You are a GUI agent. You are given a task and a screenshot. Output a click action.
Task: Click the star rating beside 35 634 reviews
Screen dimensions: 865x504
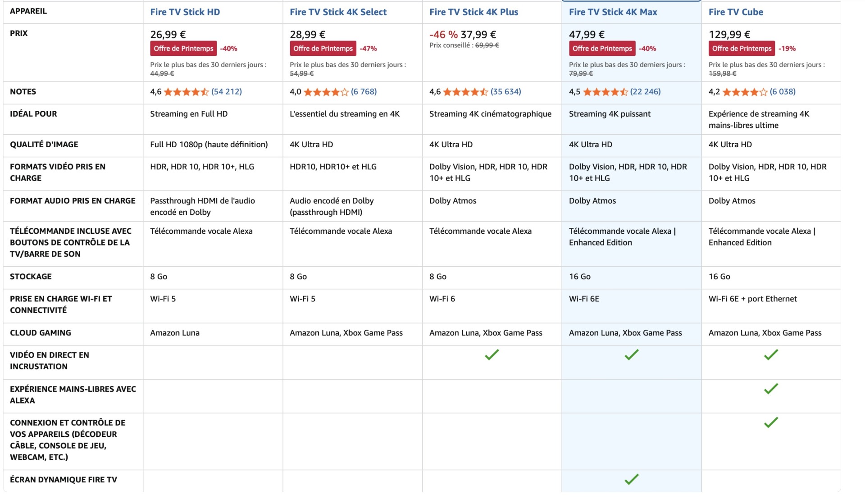click(x=466, y=92)
